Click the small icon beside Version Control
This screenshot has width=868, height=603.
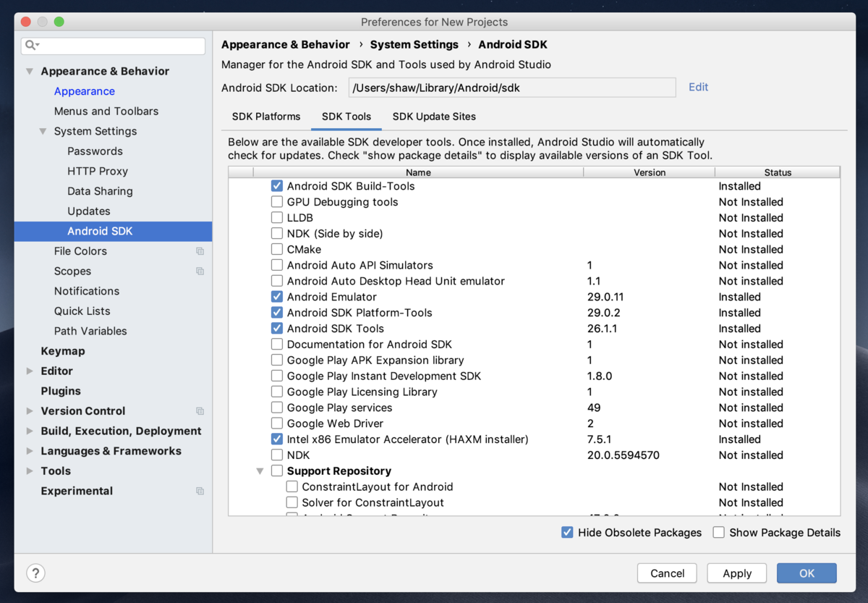click(200, 410)
